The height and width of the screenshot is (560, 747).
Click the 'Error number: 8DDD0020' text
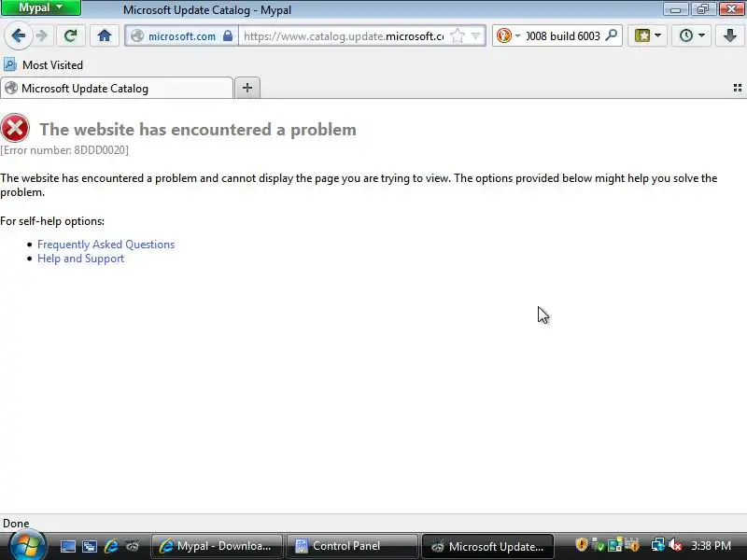(x=64, y=150)
